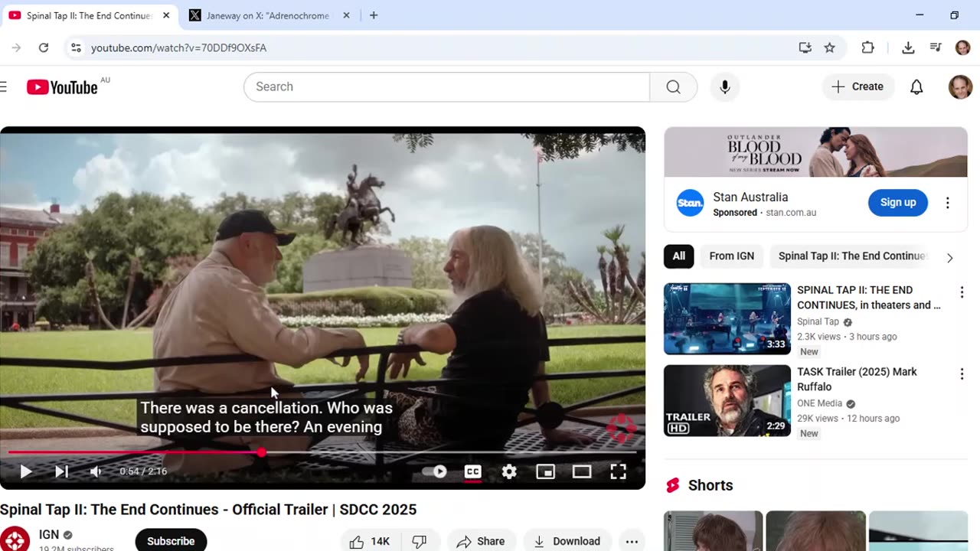
Task: Click the Shorts section heading
Action: 710,485
